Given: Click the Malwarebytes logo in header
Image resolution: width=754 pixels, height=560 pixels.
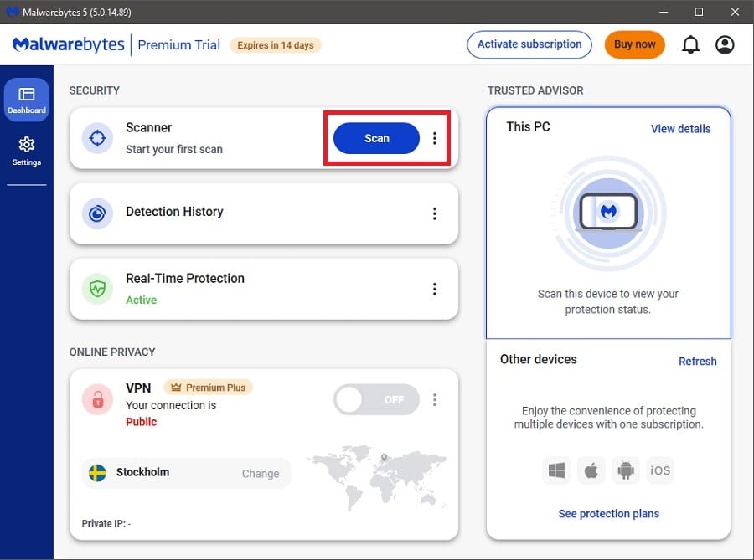Looking at the screenshot, I should [x=68, y=44].
